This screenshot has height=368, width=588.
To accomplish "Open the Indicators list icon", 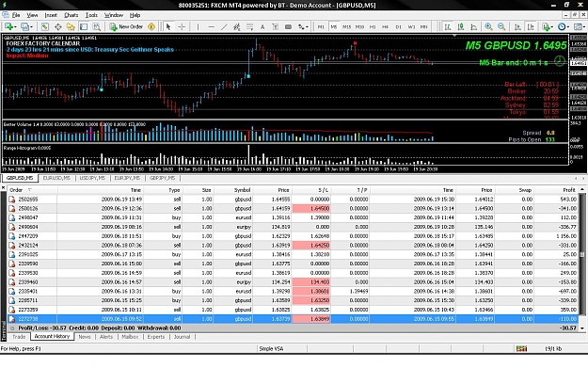I will pyautogui.click(x=546, y=26).
